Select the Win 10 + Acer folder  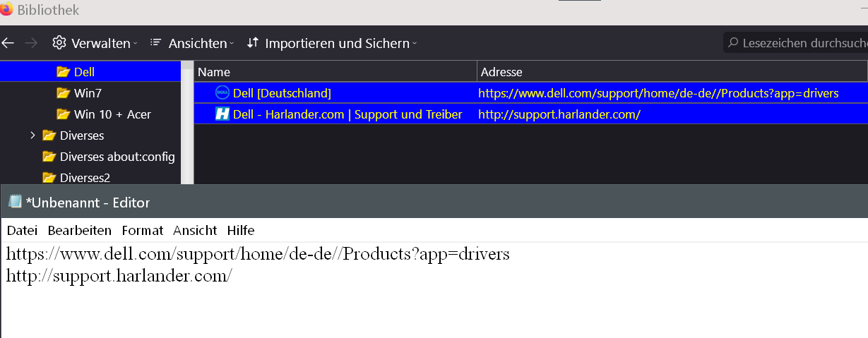(112, 114)
